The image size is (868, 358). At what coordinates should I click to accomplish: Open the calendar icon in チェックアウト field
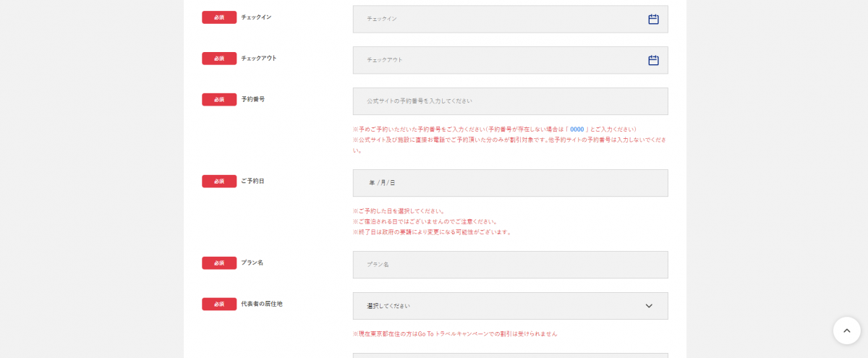click(x=653, y=61)
